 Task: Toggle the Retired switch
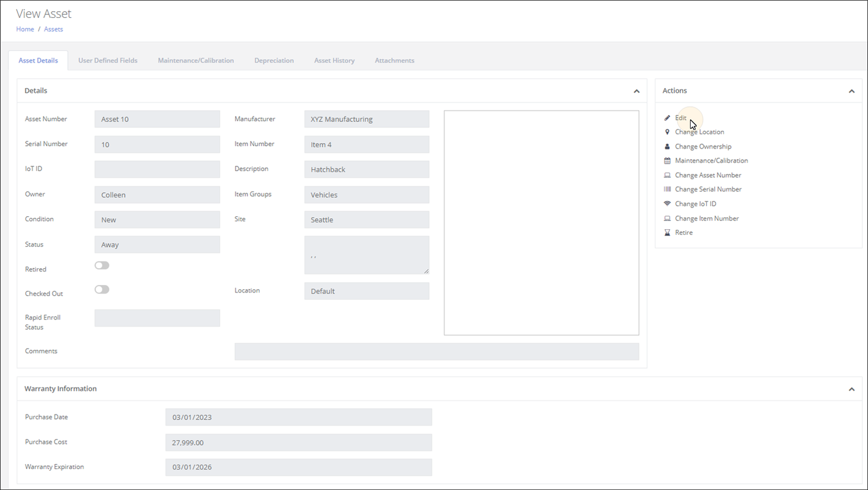(x=102, y=265)
